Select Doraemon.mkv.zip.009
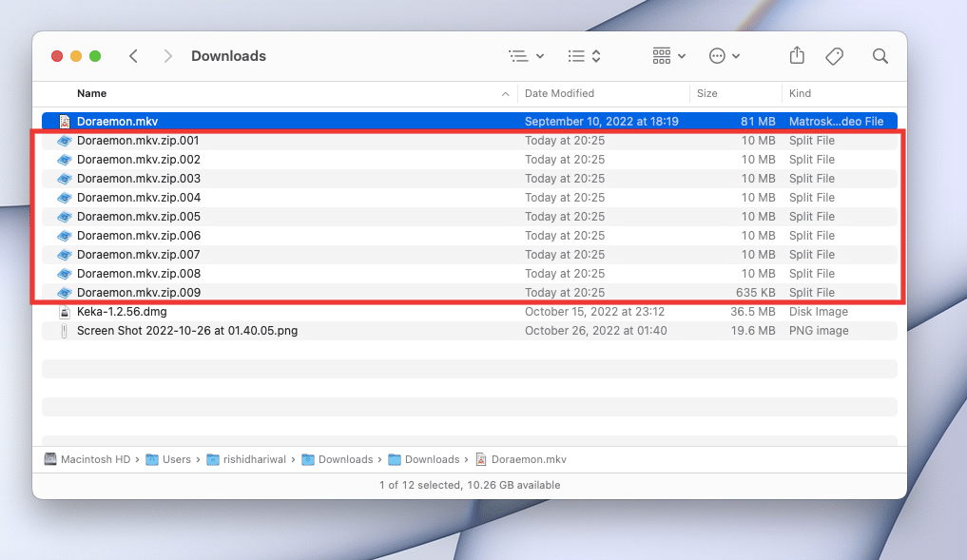 click(x=470, y=292)
